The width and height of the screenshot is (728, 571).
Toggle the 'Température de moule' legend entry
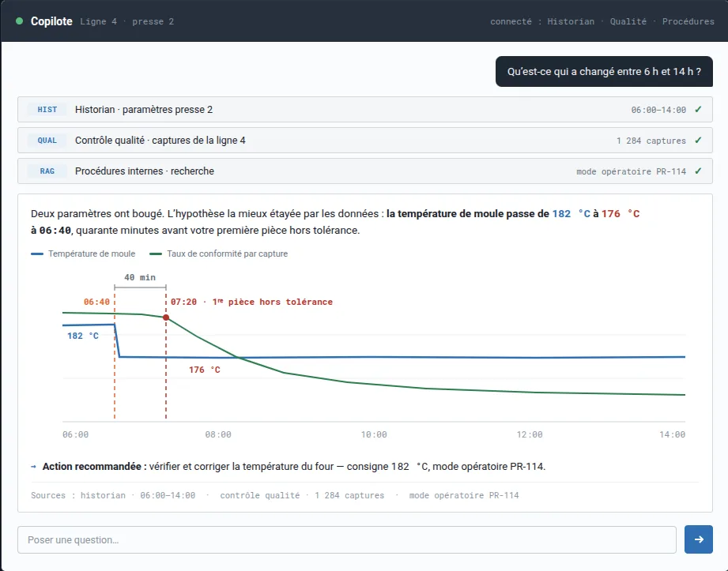(83, 254)
